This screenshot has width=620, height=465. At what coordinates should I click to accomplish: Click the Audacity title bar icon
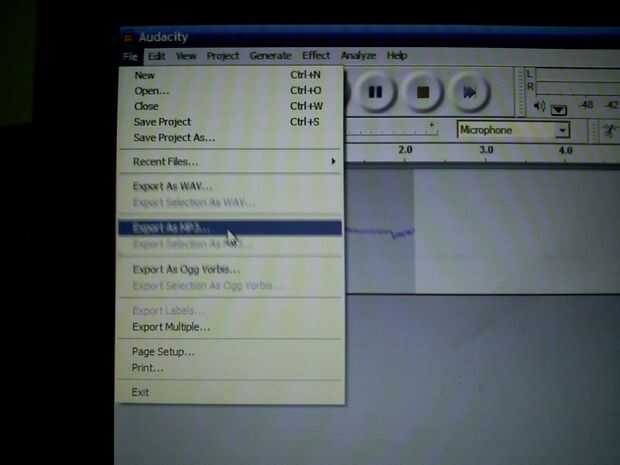click(128, 38)
